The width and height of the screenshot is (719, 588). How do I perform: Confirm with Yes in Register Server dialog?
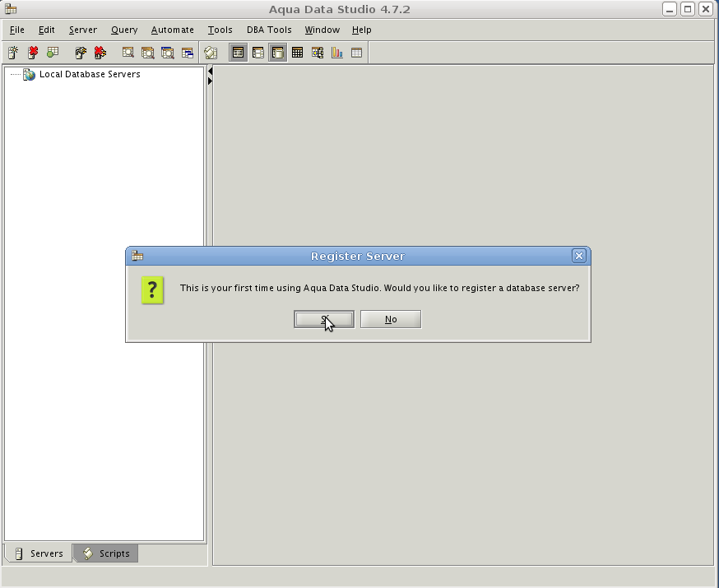click(x=324, y=319)
